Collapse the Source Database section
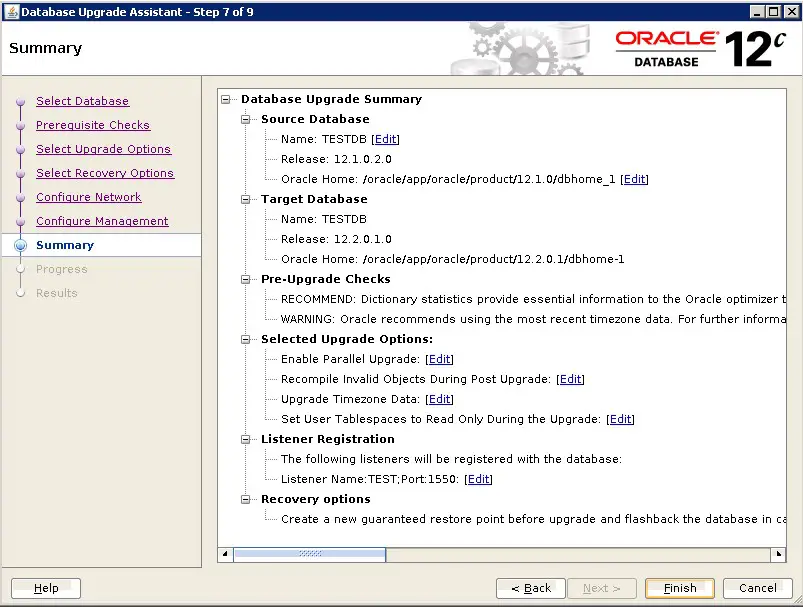The height and width of the screenshot is (607, 803). (x=246, y=119)
